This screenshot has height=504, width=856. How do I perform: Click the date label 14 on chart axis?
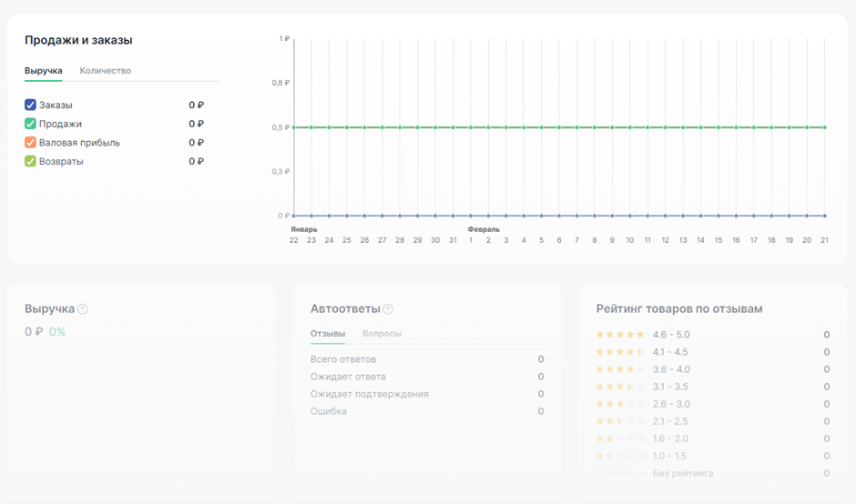pos(700,240)
